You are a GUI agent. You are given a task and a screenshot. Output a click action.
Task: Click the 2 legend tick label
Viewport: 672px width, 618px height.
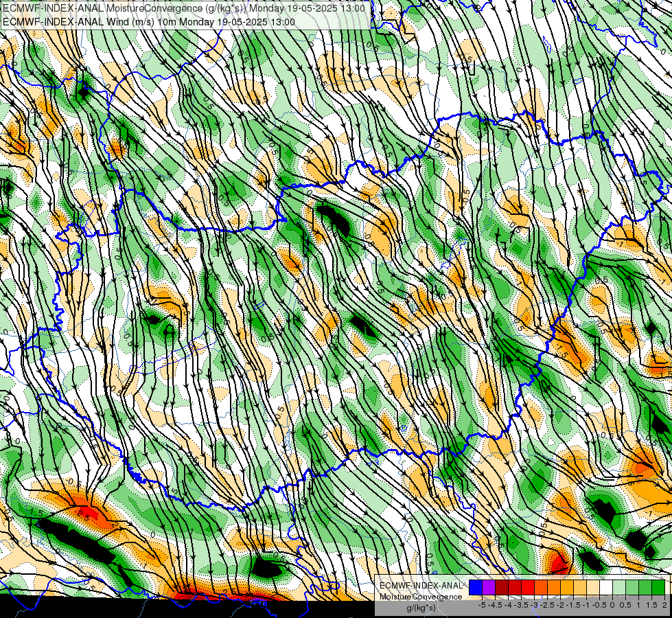664,605
